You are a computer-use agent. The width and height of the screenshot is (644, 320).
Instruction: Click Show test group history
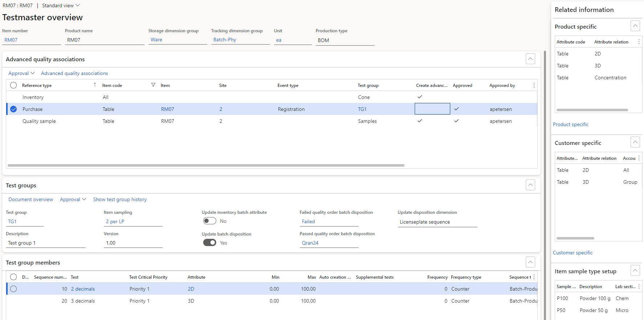[120, 200]
